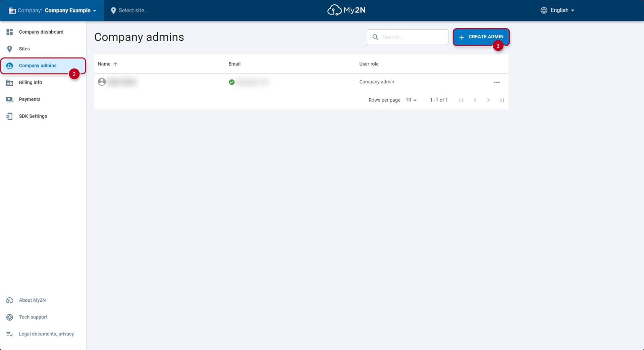Click the 1–1 of 1 page count

tap(439, 100)
